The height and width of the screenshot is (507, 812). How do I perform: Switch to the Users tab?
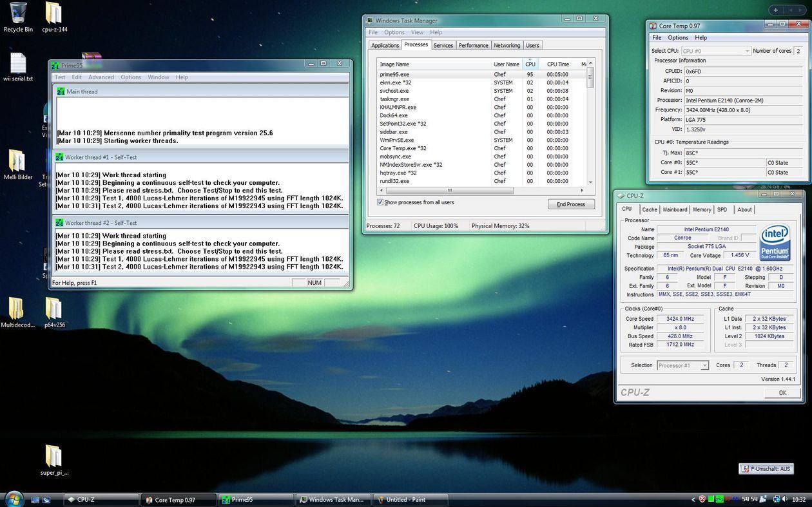tap(532, 46)
